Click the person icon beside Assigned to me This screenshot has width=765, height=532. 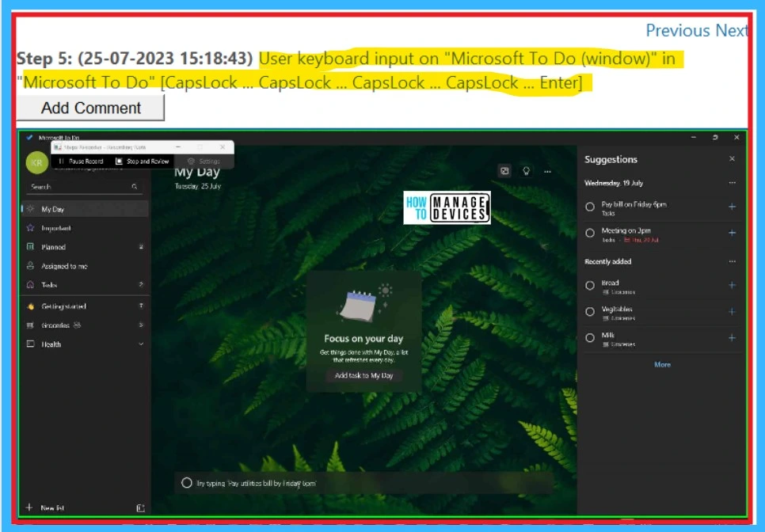30,266
